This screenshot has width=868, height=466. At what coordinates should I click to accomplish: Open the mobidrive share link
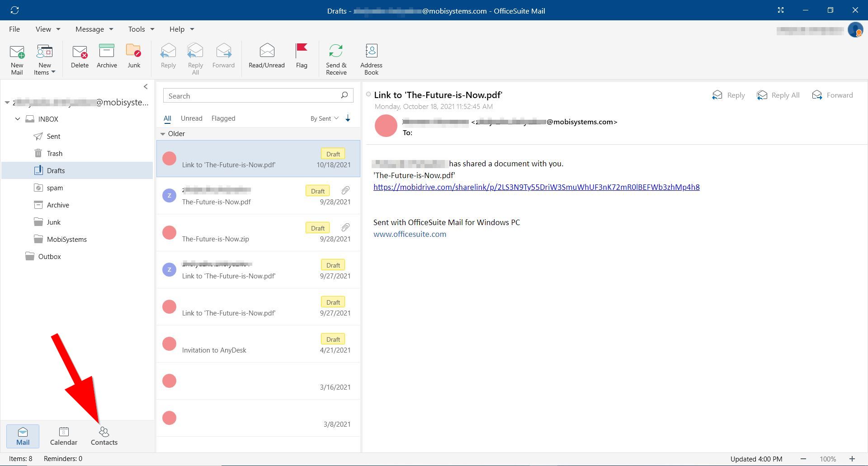pyautogui.click(x=536, y=187)
